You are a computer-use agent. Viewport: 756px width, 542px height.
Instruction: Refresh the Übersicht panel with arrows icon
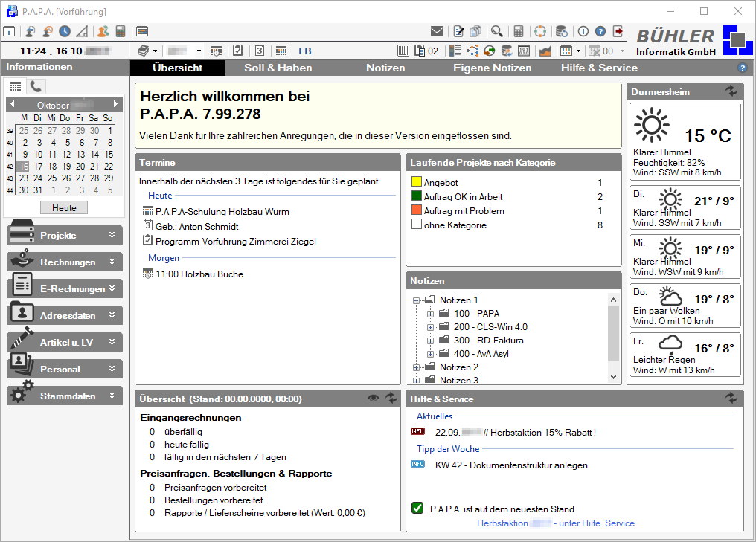[391, 398]
